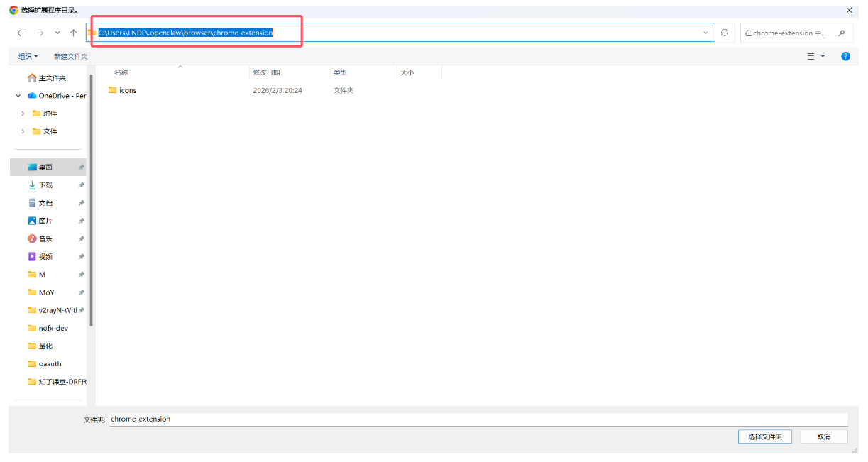Open view options dropdown arrow

[823, 56]
